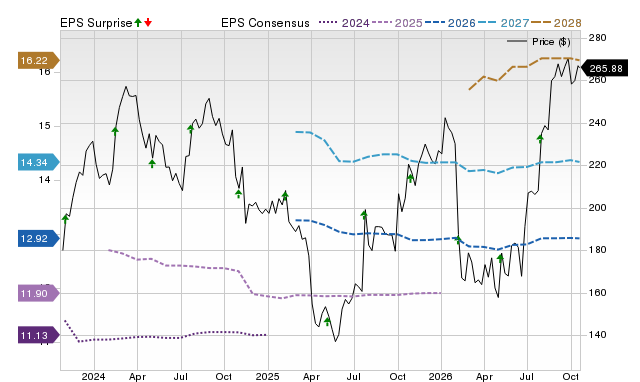Select the EPS surprise arrow for November 2023

[x=65, y=220]
